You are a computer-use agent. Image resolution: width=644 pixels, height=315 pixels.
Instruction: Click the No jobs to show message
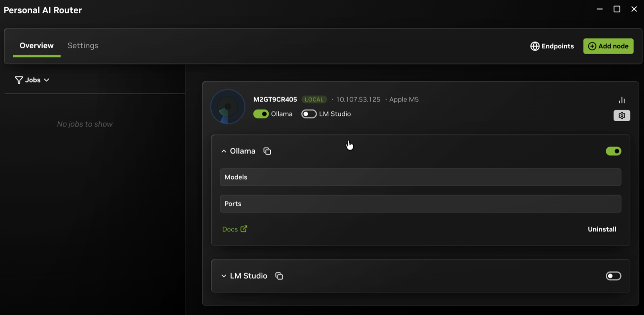point(85,124)
